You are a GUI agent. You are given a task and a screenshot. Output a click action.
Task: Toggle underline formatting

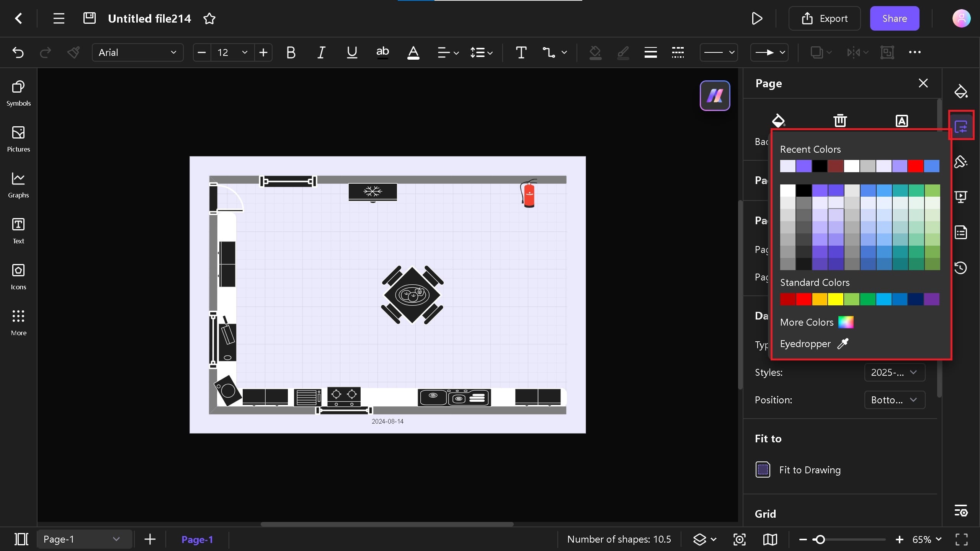coord(352,52)
